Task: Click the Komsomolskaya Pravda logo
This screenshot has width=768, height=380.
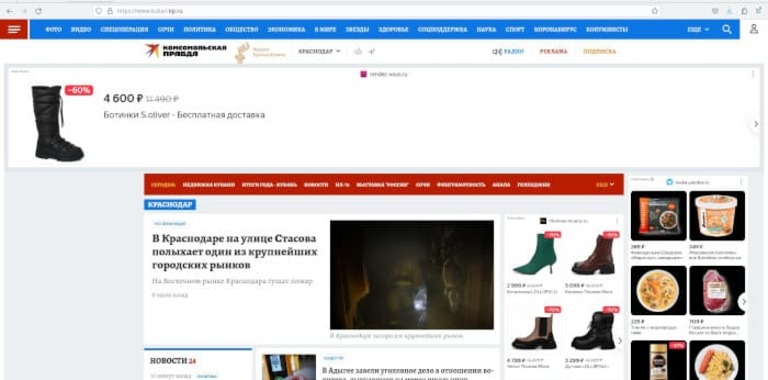Action: tap(186, 50)
